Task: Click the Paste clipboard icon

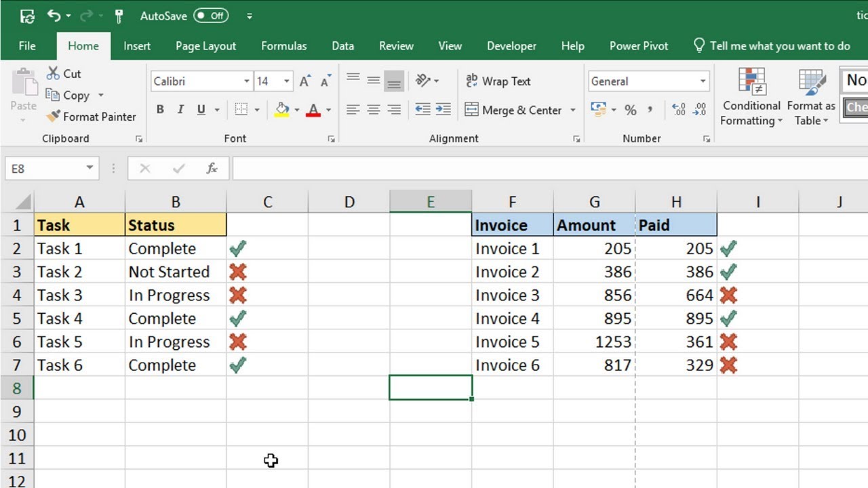Action: (24, 82)
